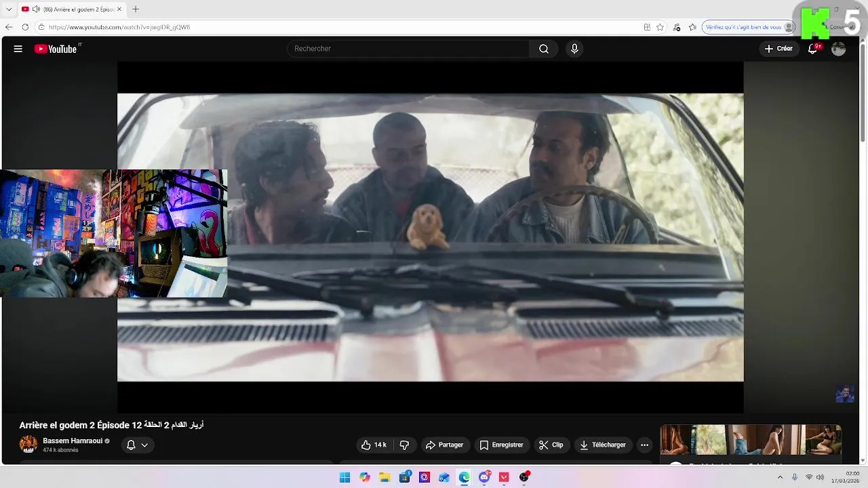Open the Wi-Fi network tray icon

(x=809, y=477)
